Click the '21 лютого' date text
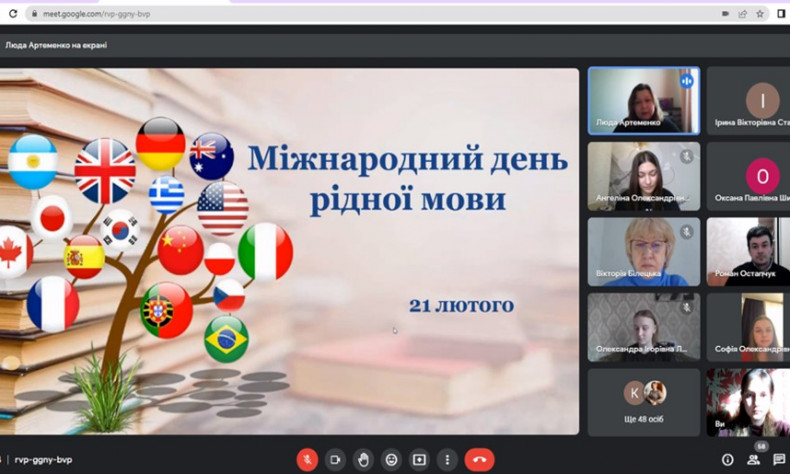The width and height of the screenshot is (790, 474). coord(462,305)
